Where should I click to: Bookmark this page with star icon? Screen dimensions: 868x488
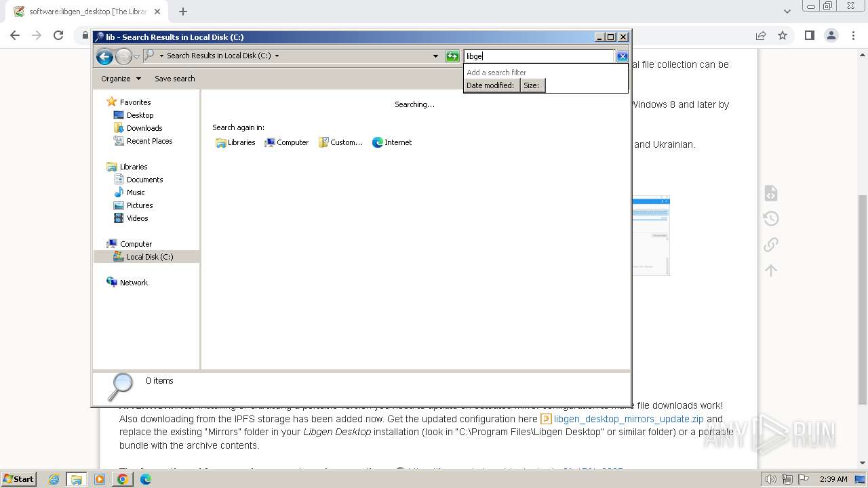coord(783,35)
